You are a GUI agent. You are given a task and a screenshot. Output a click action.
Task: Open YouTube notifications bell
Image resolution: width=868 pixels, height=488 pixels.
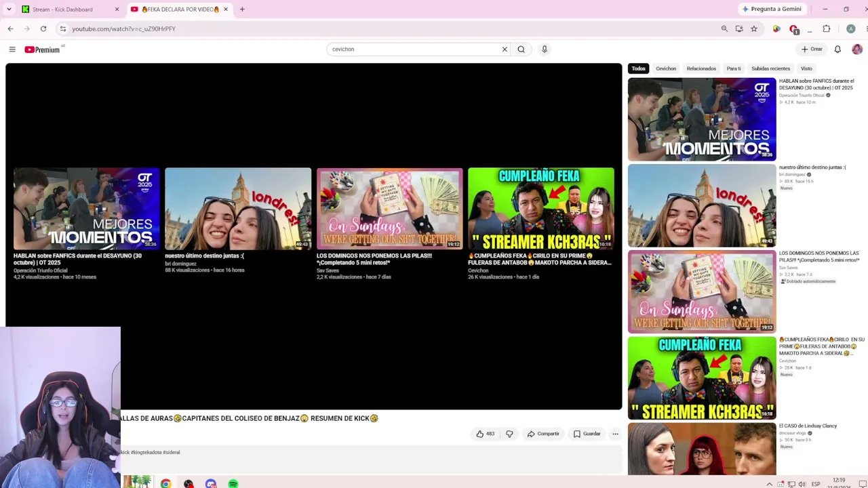(837, 49)
